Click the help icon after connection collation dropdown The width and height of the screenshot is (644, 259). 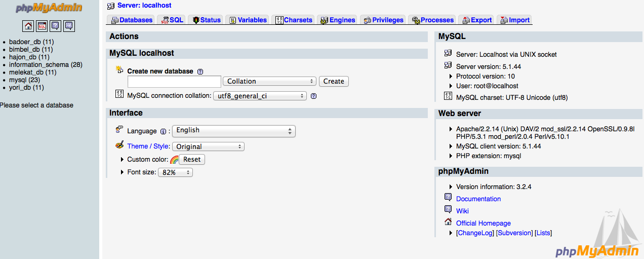click(313, 96)
